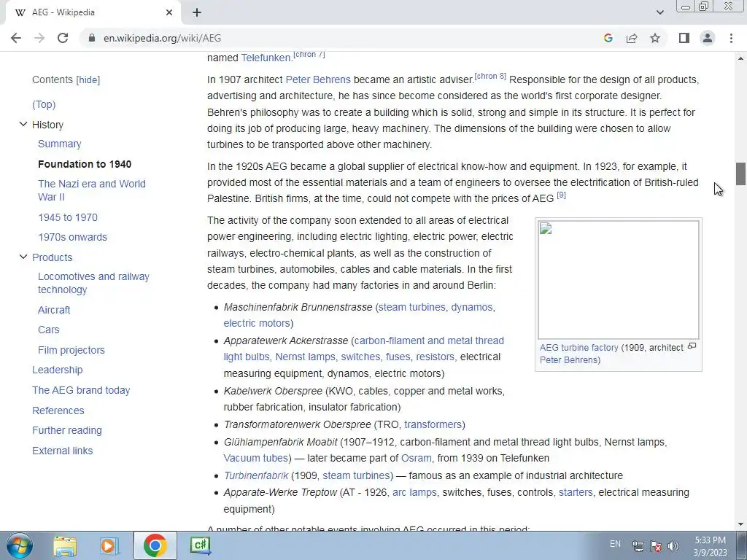Open the Telefunken article link

266,58
